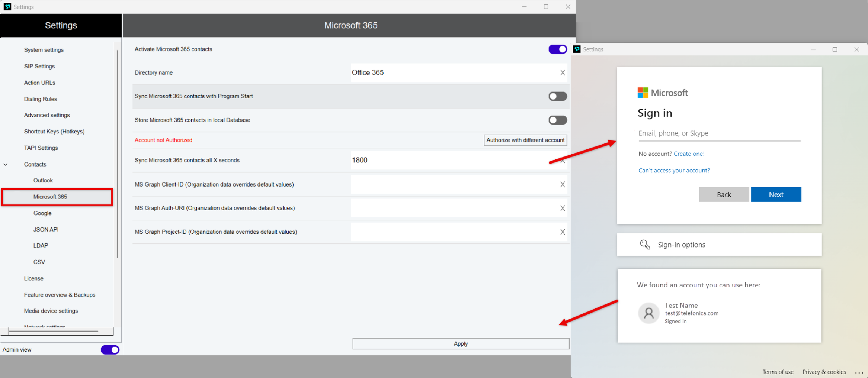The width and height of the screenshot is (868, 378).
Task: Click the Test Name account avatar
Action: [x=648, y=313]
